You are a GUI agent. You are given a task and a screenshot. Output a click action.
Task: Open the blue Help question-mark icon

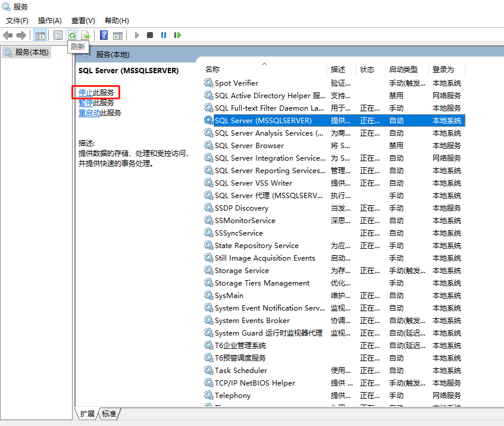(x=104, y=35)
